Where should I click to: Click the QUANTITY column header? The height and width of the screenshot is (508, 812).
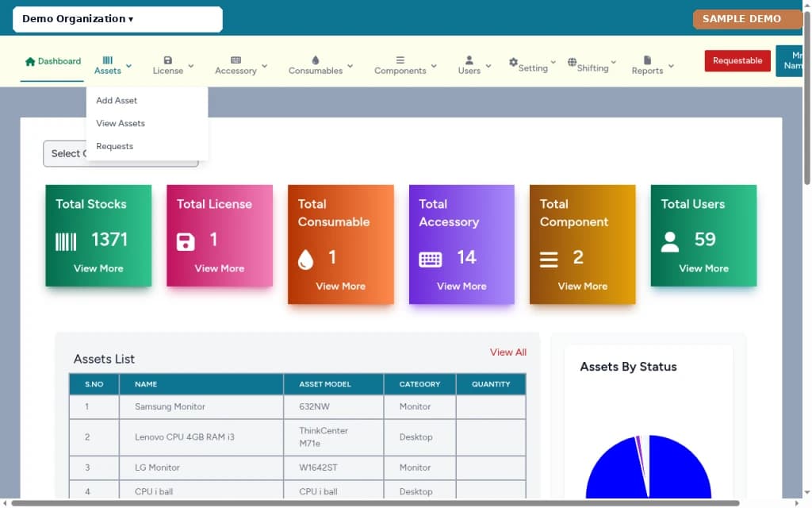tap(491, 384)
